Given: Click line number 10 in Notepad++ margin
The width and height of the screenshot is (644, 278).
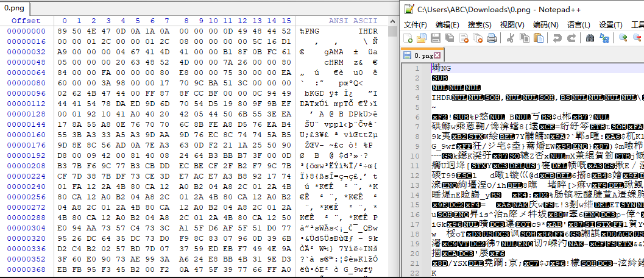Looking at the screenshot, I should tap(416, 156).
